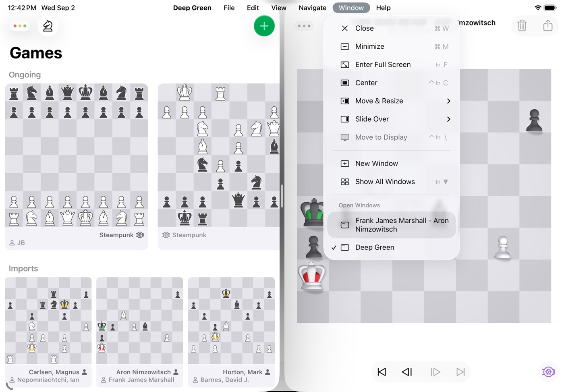Viewport: 564px width, 392px height.
Task: Click the Move & Resize icon
Action: coord(345,101)
